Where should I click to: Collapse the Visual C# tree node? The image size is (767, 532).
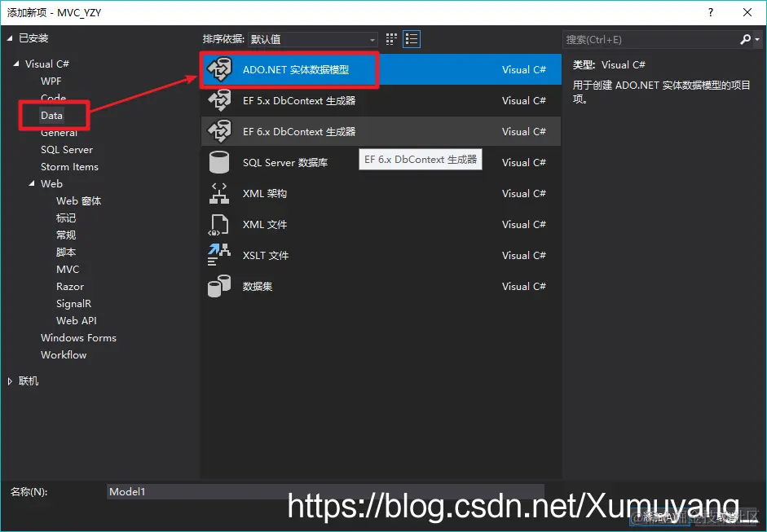click(16, 64)
